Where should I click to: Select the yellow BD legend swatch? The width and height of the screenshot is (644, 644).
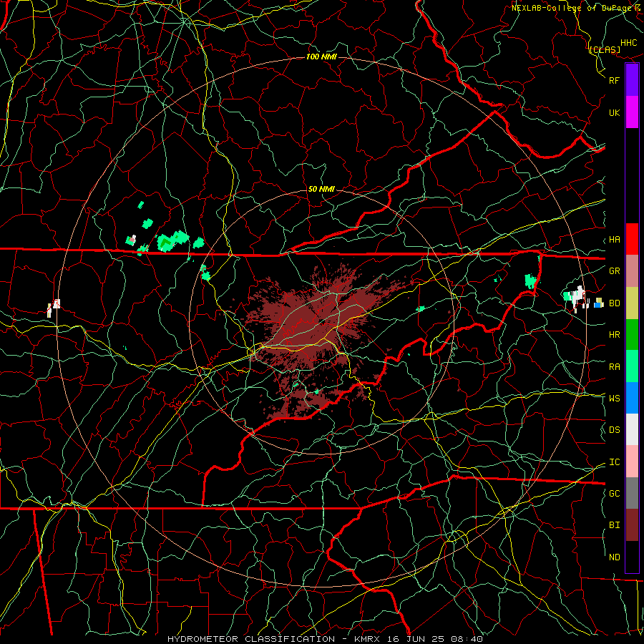632,303
